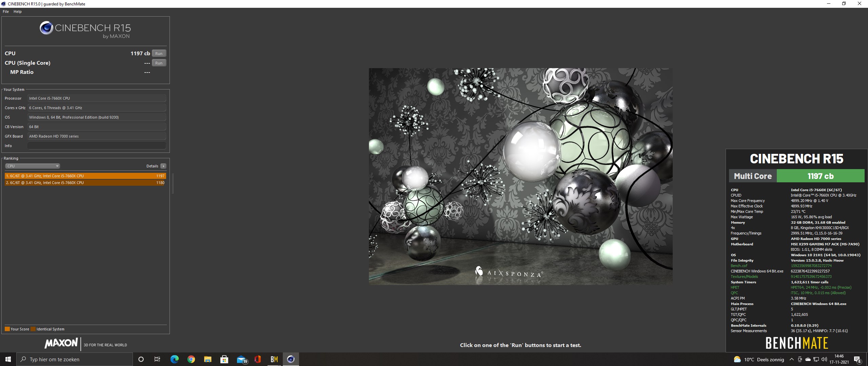Click inside the Info input field
This screenshot has width=868, height=366.
97,146
